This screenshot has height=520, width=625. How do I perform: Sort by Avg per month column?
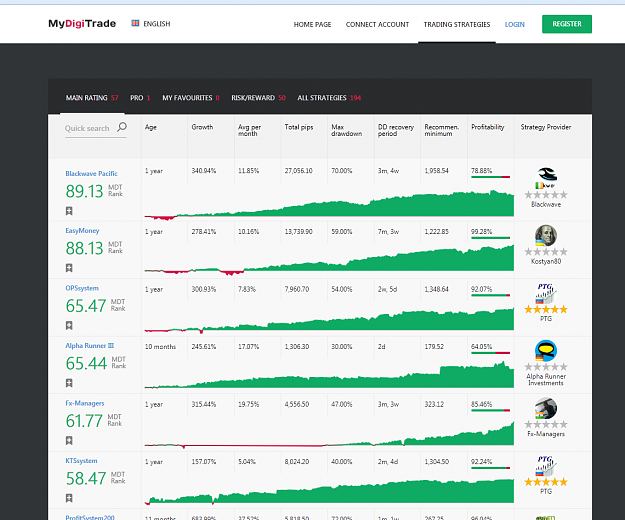[250, 130]
